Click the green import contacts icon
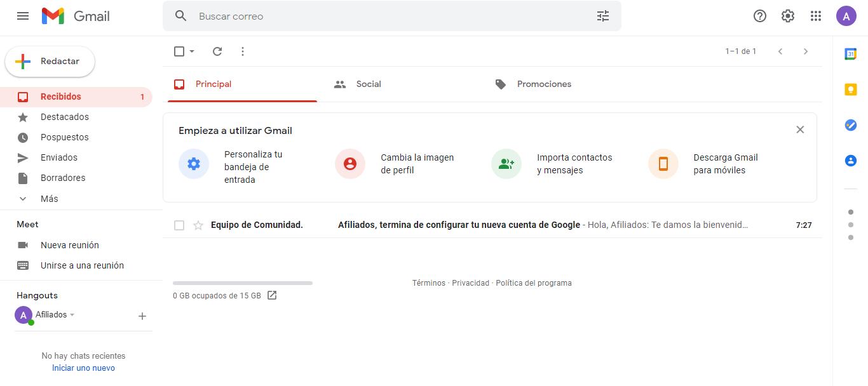The image size is (868, 386). tap(506, 164)
